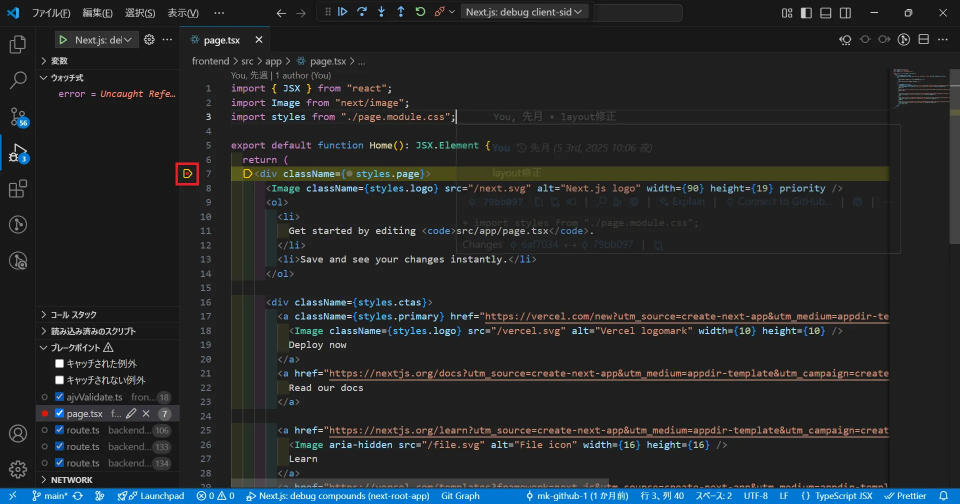The image size is (960, 504).
Task: Step over in the debug toolbar
Action: pyautogui.click(x=362, y=12)
